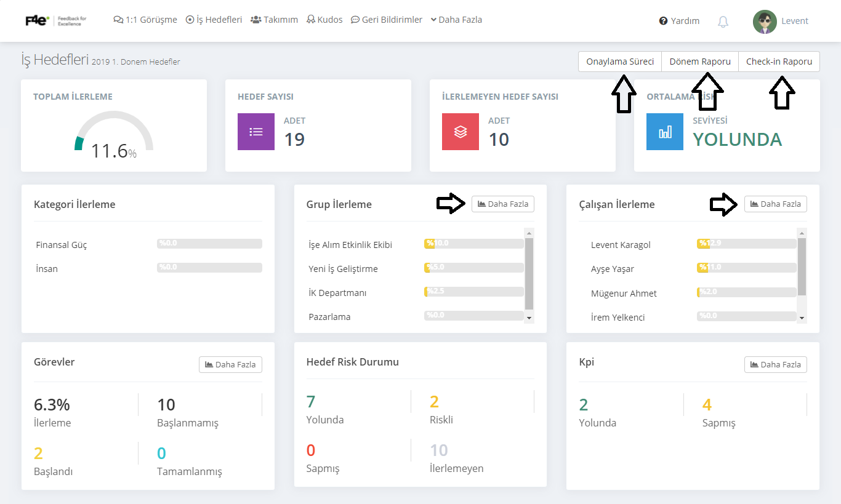
Task: Click up arrow of Çalışan İlerleme scrollbar
Action: [802, 233]
